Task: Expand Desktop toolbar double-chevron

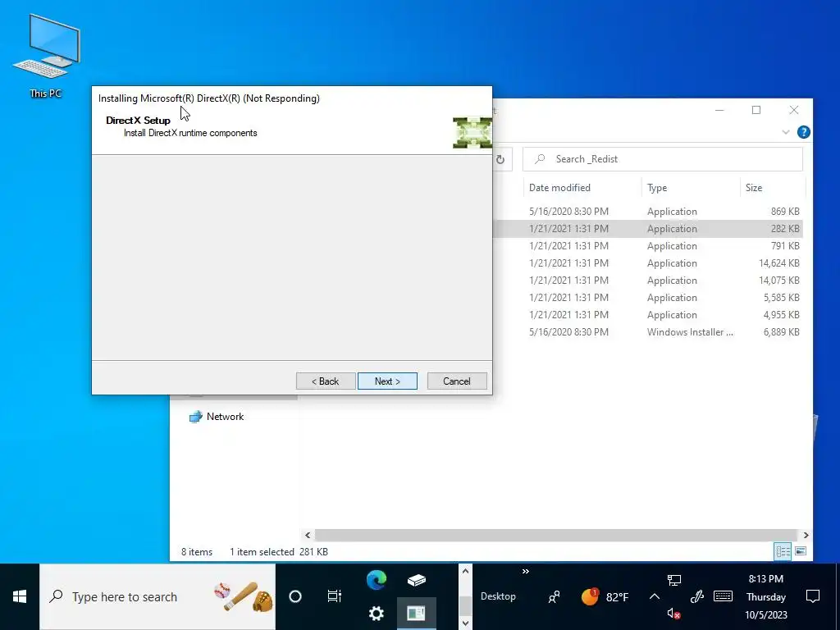Action: tap(526, 572)
